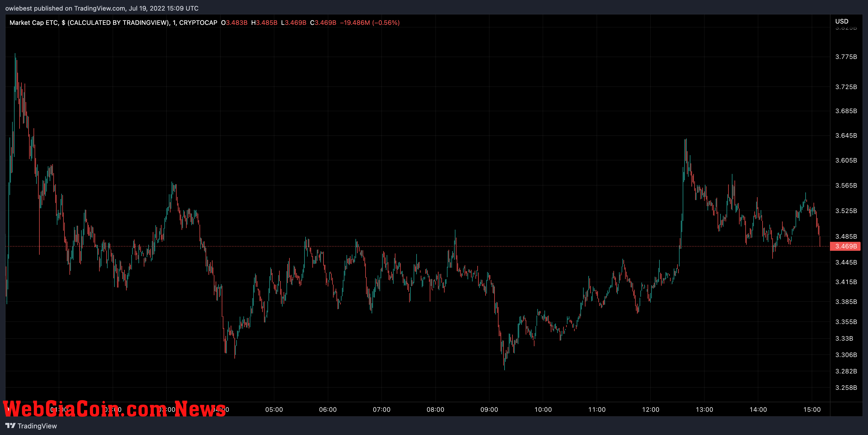This screenshot has width=868, height=435.
Task: Click the 3.385B price axis label
Action: [x=846, y=302]
